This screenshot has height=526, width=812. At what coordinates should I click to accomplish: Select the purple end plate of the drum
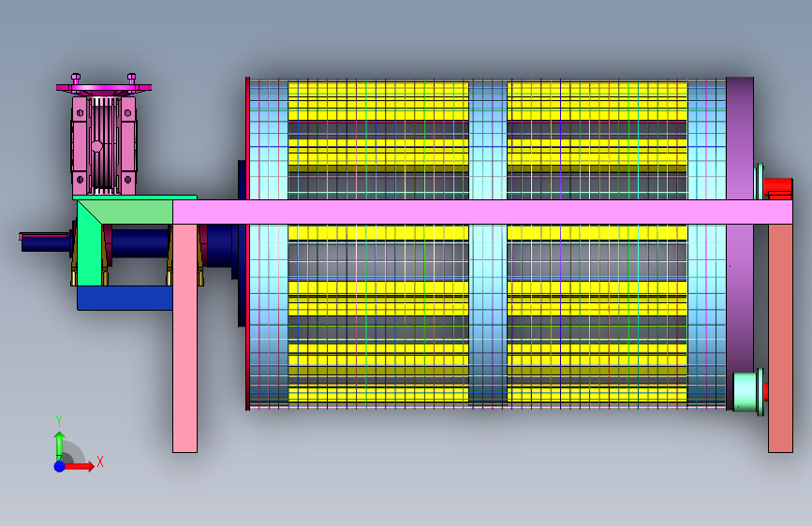(x=740, y=243)
